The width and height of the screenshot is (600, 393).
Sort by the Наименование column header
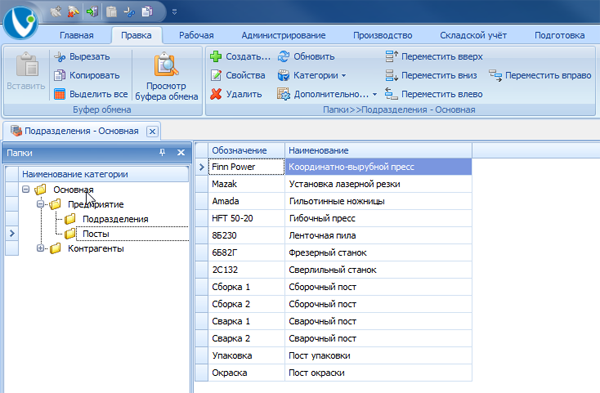coord(378,150)
